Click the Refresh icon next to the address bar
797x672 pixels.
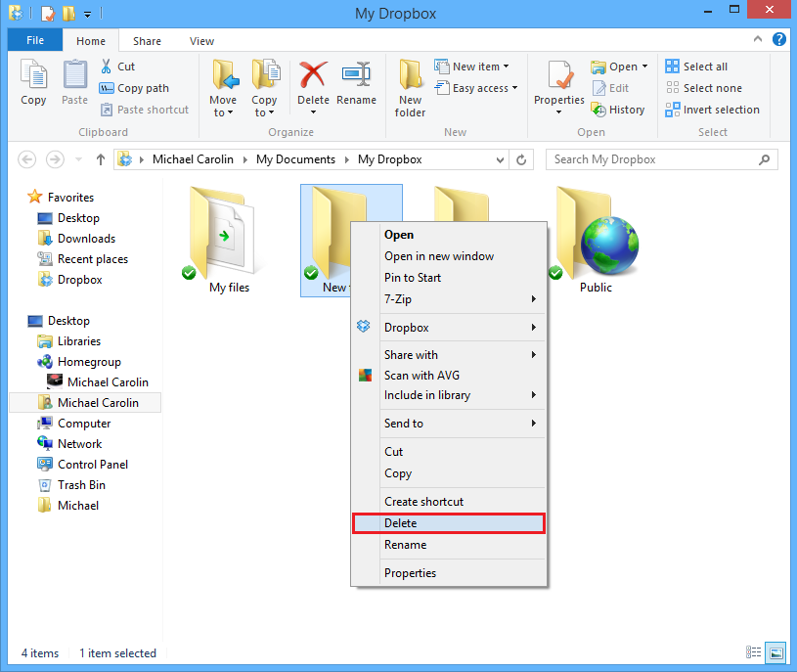click(522, 158)
